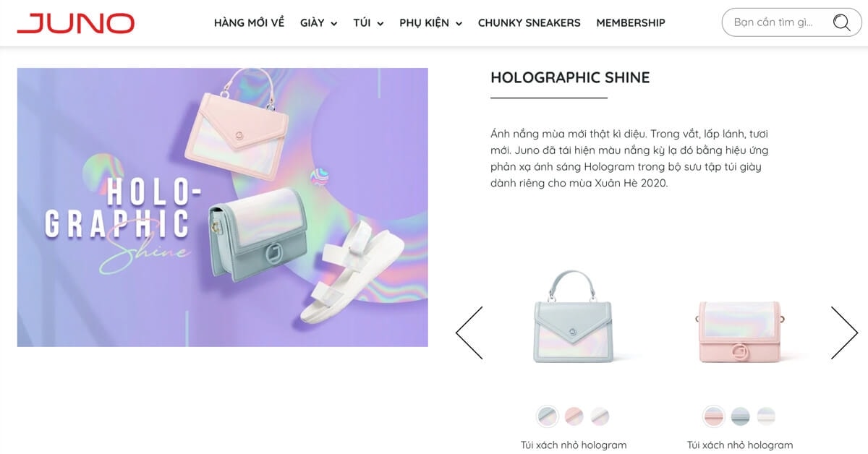Image resolution: width=868 pixels, height=454 pixels.
Task: Open HÀNG MỚI VỀ menu item
Action: 249,23
